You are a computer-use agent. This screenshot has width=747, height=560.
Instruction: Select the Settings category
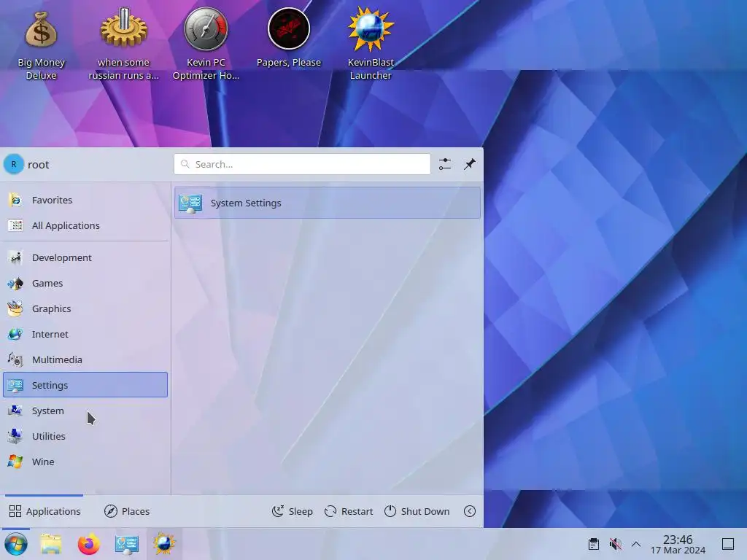(x=85, y=385)
